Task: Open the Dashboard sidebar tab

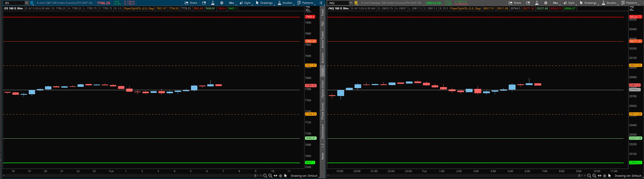Action: [323, 132]
